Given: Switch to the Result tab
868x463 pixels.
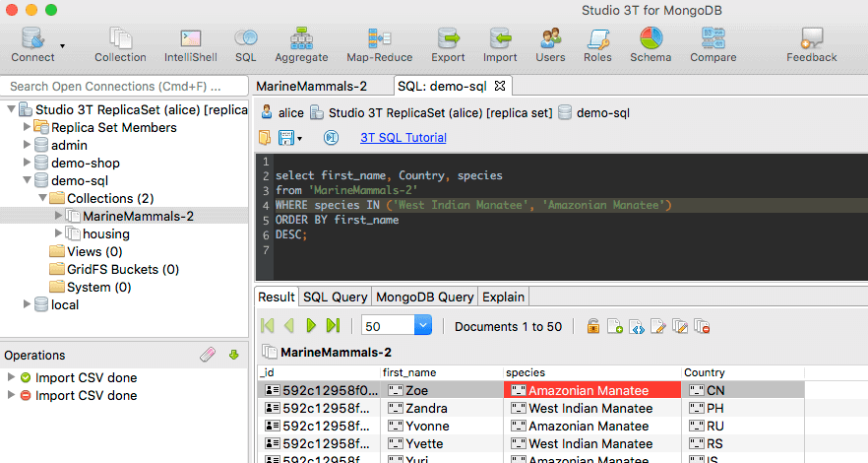Looking at the screenshot, I should (277, 297).
